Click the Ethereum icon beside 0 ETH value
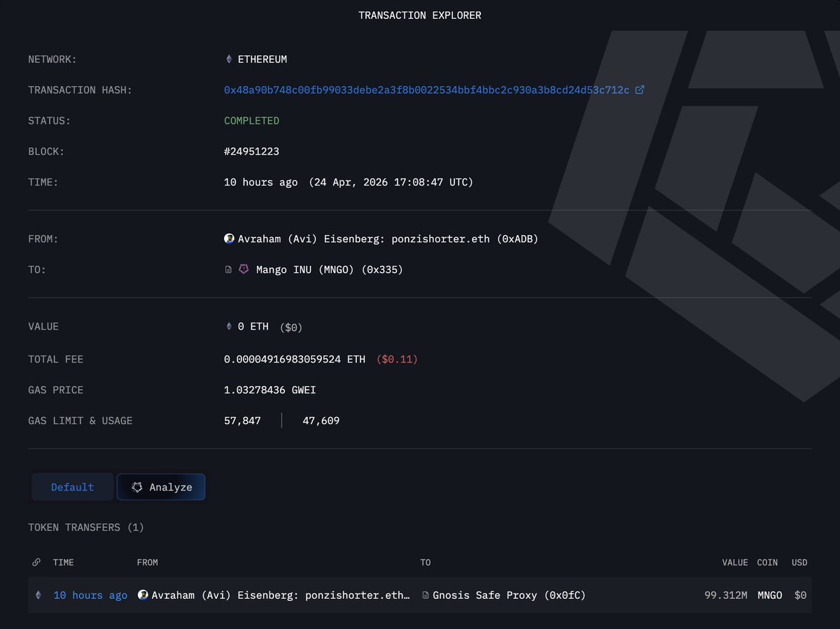The height and width of the screenshot is (629, 840). click(229, 327)
